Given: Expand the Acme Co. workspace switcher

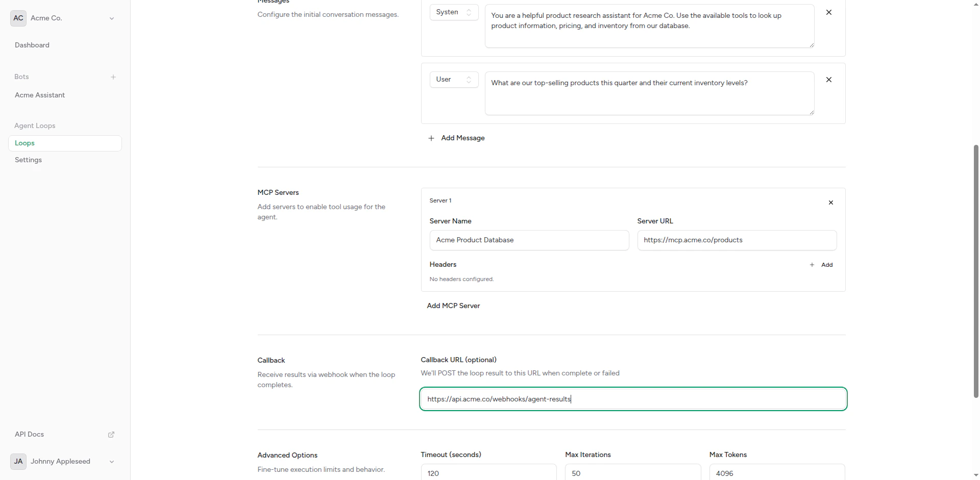Looking at the screenshot, I should coord(111,18).
